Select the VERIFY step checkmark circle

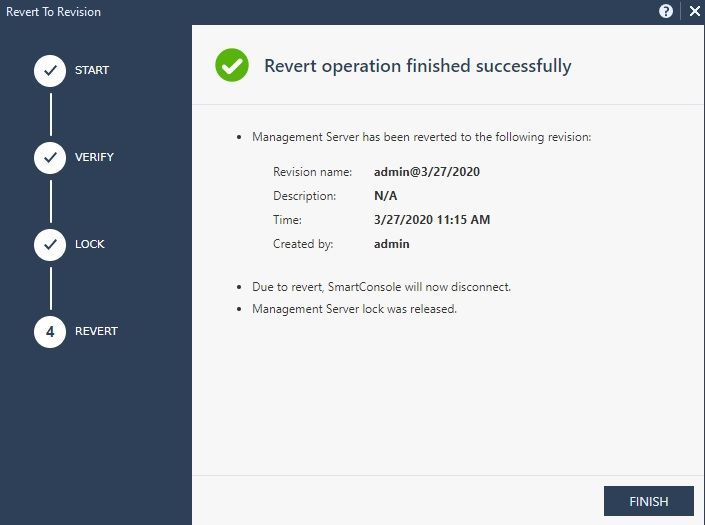[x=50, y=158]
